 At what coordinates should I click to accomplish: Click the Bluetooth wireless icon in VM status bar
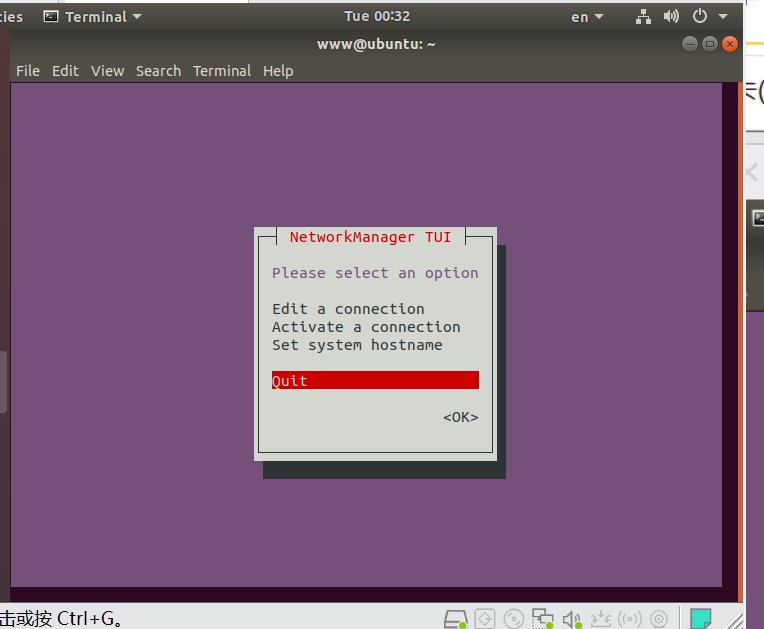click(630, 619)
